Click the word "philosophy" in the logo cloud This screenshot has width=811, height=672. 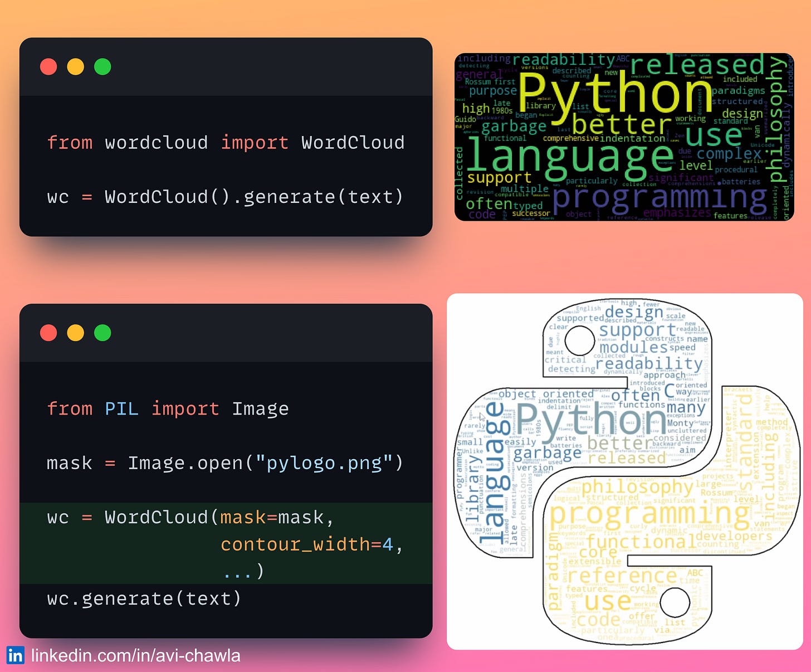click(x=638, y=487)
